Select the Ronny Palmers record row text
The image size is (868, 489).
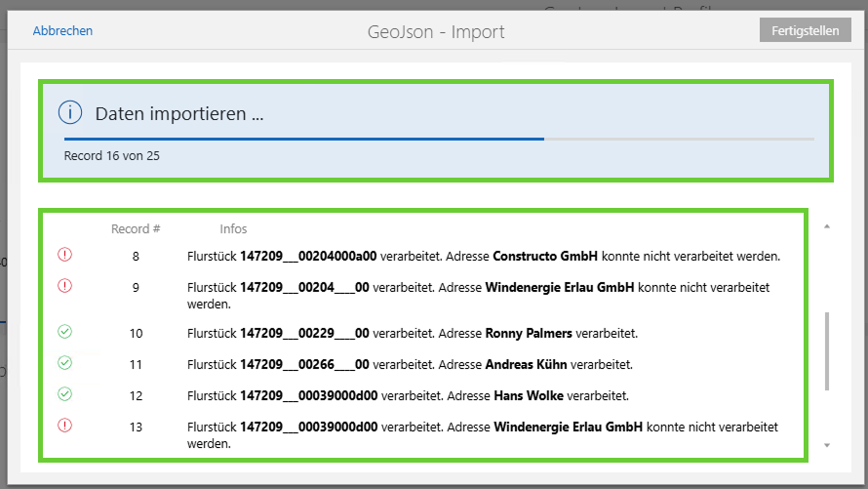tap(412, 334)
